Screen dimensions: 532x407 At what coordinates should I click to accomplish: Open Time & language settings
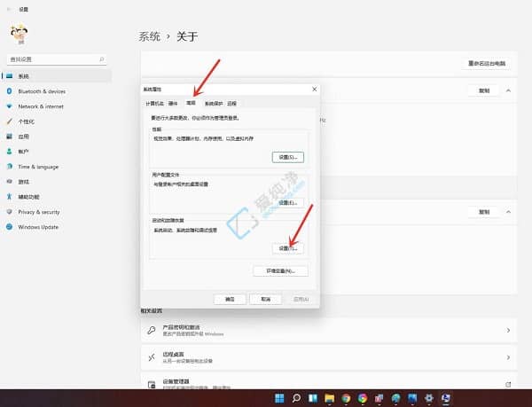tap(57, 167)
